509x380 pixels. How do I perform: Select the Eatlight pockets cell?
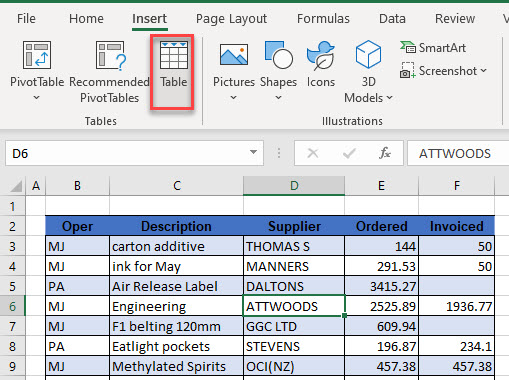(x=177, y=346)
